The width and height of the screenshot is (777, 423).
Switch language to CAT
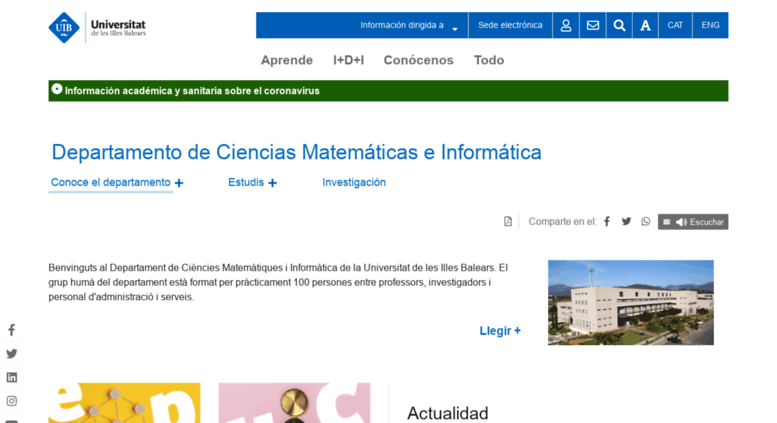click(675, 25)
